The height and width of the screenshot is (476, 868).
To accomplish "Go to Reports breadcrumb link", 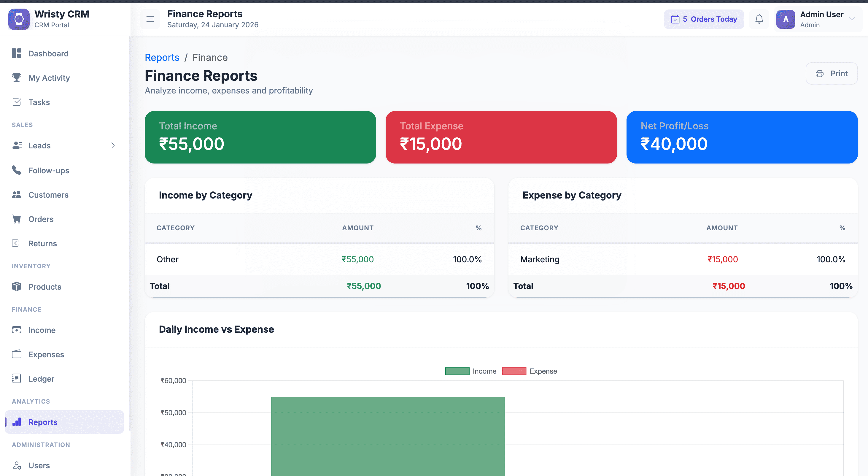I will 162,58.
